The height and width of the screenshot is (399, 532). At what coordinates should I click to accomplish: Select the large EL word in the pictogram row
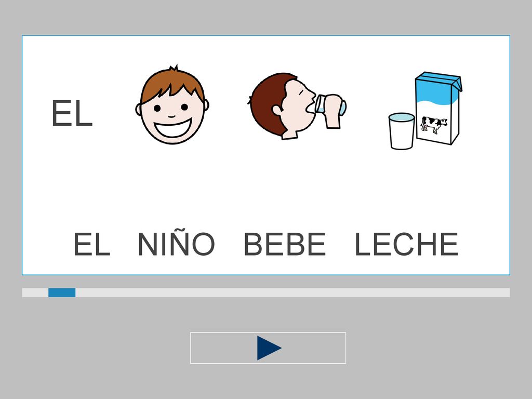tap(72, 113)
